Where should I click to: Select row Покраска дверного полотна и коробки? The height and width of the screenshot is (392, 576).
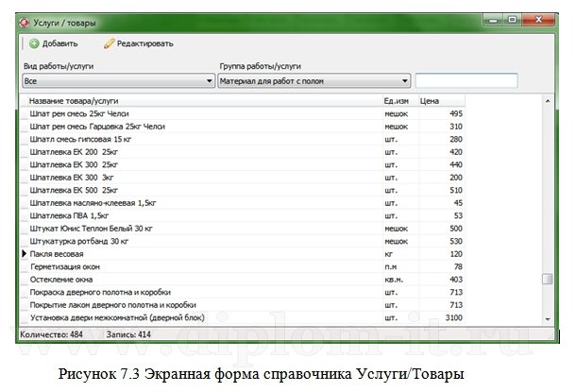pos(243,292)
